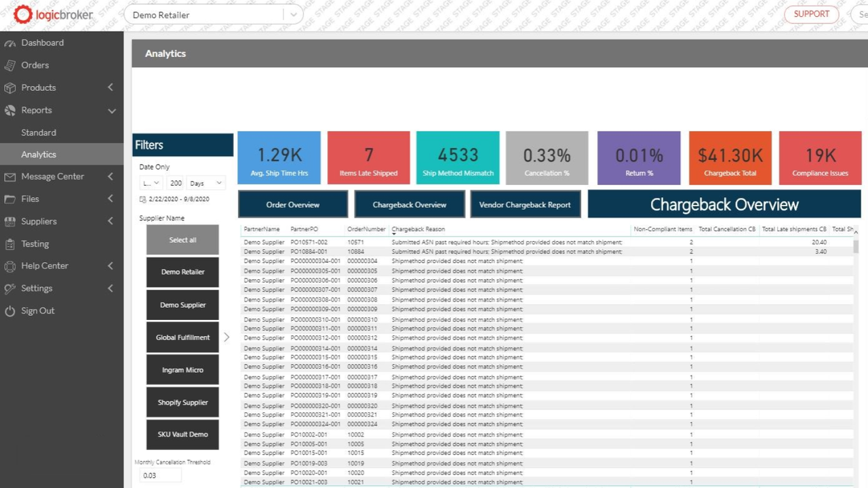Click the Files folder icon
The image size is (868, 488).
click(12, 199)
